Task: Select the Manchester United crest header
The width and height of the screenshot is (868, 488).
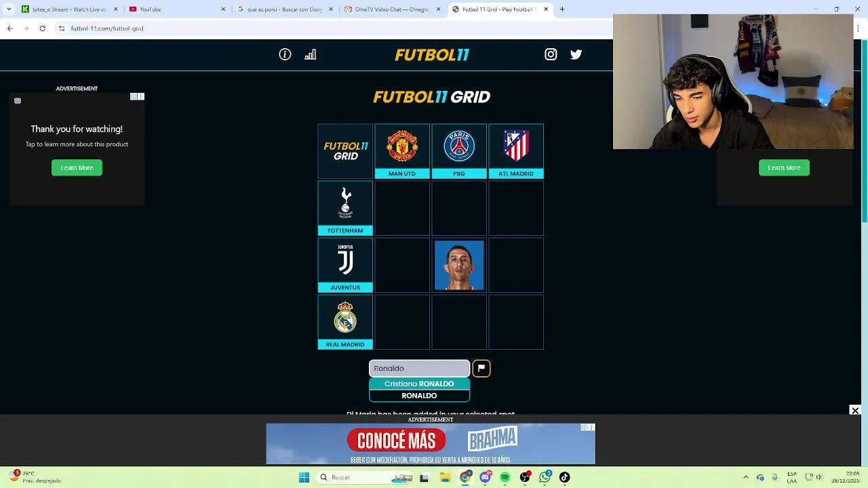Action: tap(402, 150)
